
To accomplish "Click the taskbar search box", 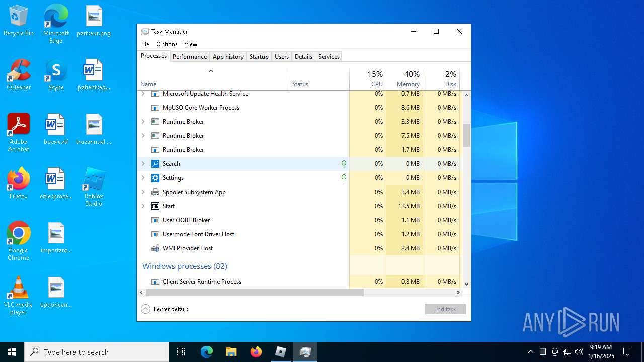I will pyautogui.click(x=97, y=352).
